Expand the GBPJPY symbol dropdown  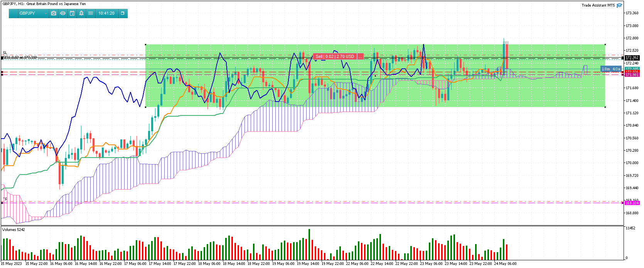pos(33,13)
